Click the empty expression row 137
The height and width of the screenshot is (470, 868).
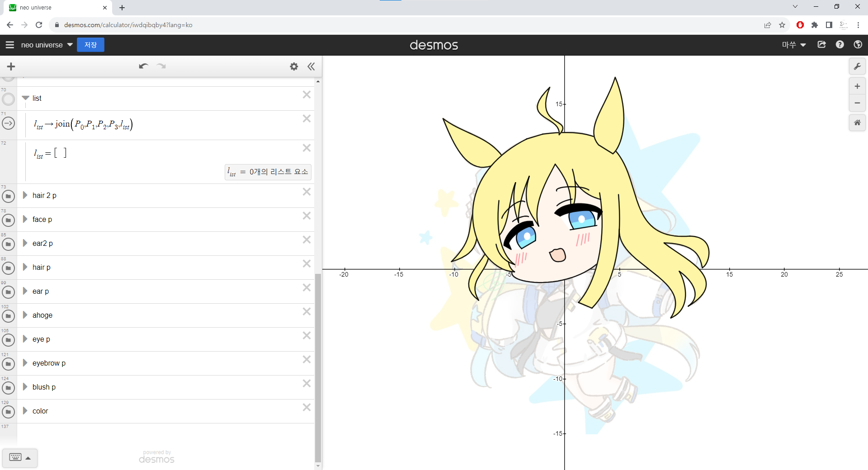tap(165, 434)
